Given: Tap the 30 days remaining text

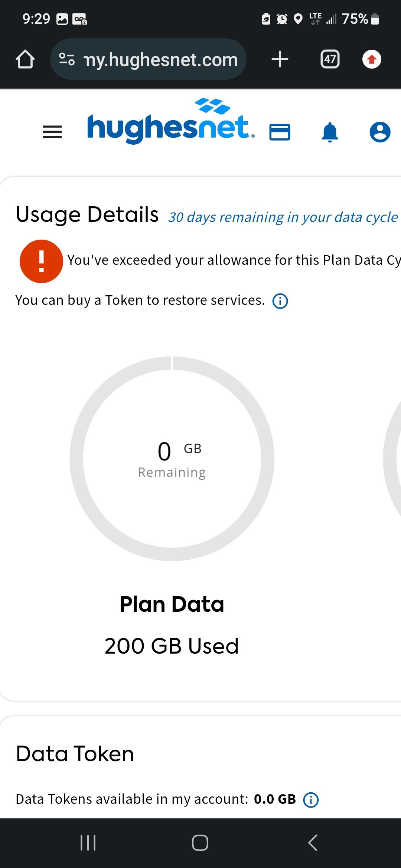Looking at the screenshot, I should click(x=283, y=217).
